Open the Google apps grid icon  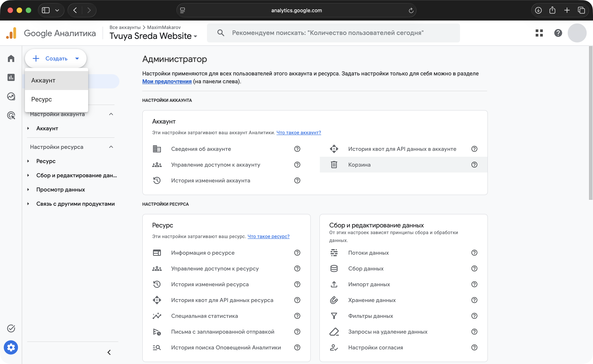(x=539, y=33)
